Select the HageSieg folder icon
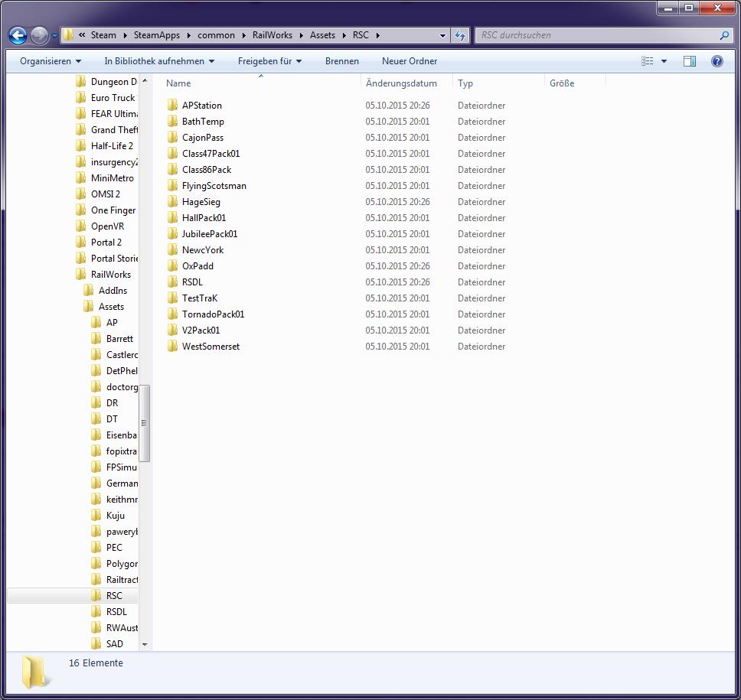Image resolution: width=741 pixels, height=700 pixels. click(172, 202)
